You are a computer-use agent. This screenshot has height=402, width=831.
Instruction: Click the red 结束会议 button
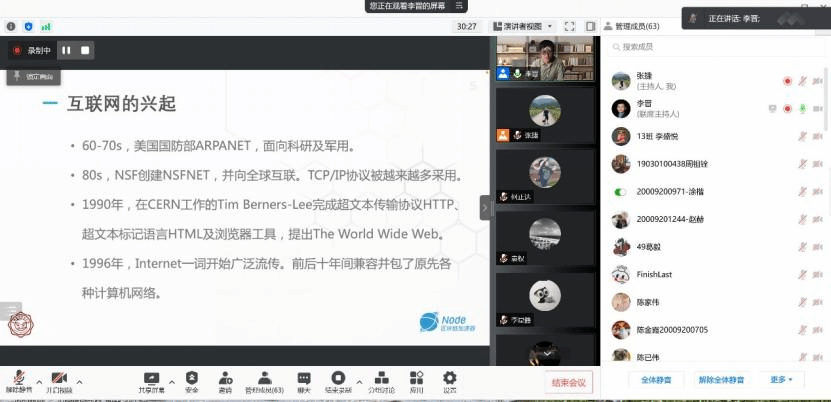click(569, 381)
